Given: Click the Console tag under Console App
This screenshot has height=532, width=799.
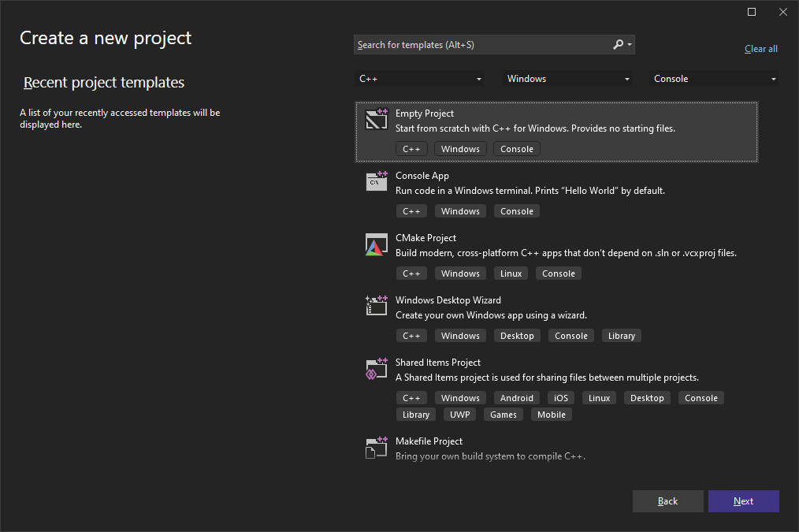Looking at the screenshot, I should pyautogui.click(x=517, y=211).
